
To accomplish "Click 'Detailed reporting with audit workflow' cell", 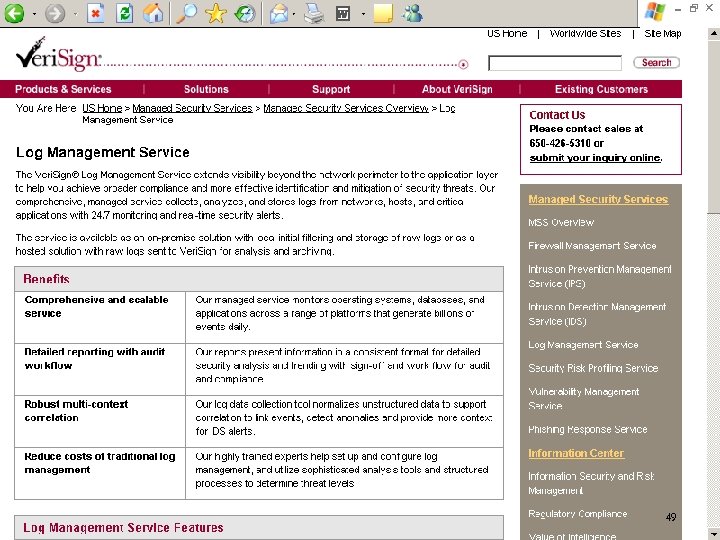I will [x=100, y=369].
